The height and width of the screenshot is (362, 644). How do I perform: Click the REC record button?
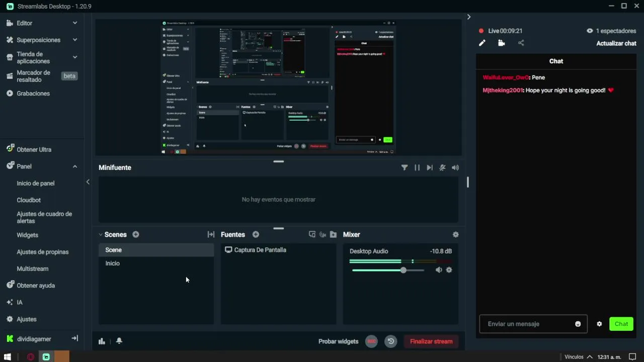pyautogui.click(x=371, y=341)
